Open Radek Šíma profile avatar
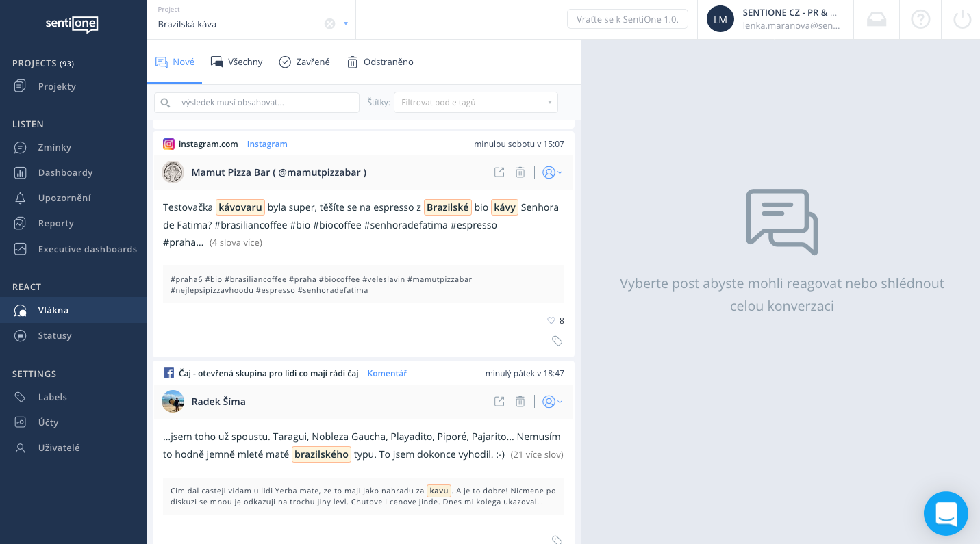This screenshot has height=544, width=980. point(173,402)
